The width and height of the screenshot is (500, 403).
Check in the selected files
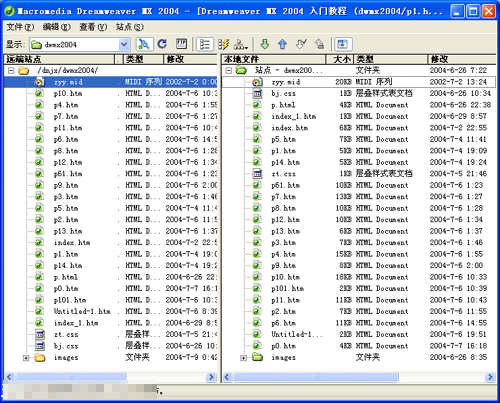coord(319,44)
